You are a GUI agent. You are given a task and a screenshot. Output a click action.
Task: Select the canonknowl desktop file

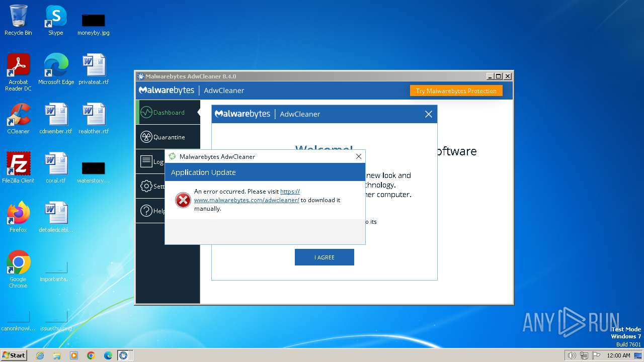coord(18,320)
